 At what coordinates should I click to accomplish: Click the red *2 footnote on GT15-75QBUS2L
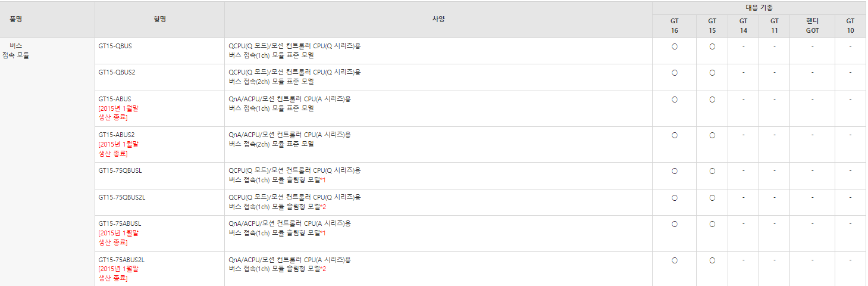tap(323, 207)
